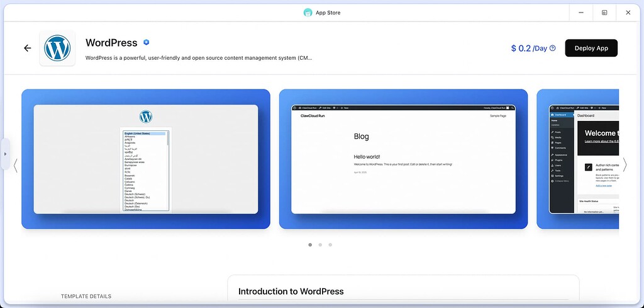Click the Introduction to WordPress heading

[291, 292]
